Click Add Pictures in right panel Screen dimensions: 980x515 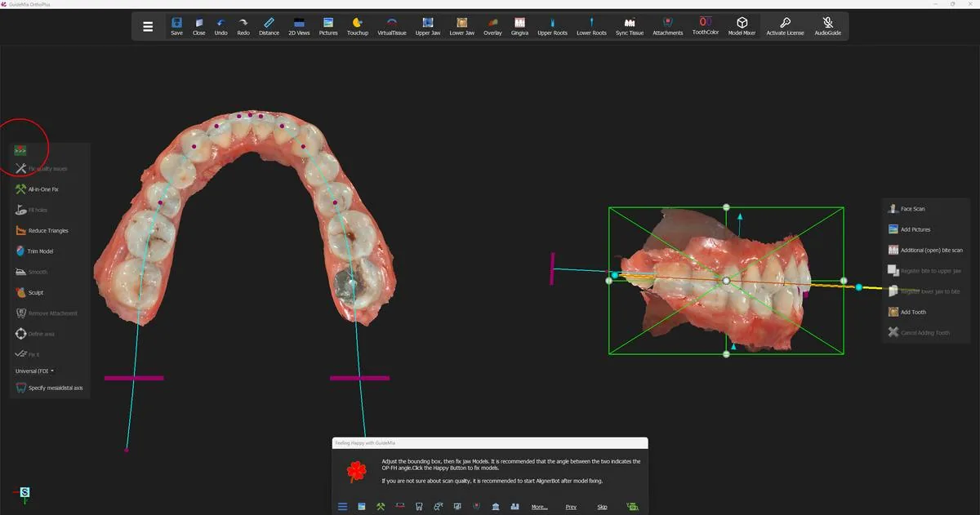click(x=909, y=229)
